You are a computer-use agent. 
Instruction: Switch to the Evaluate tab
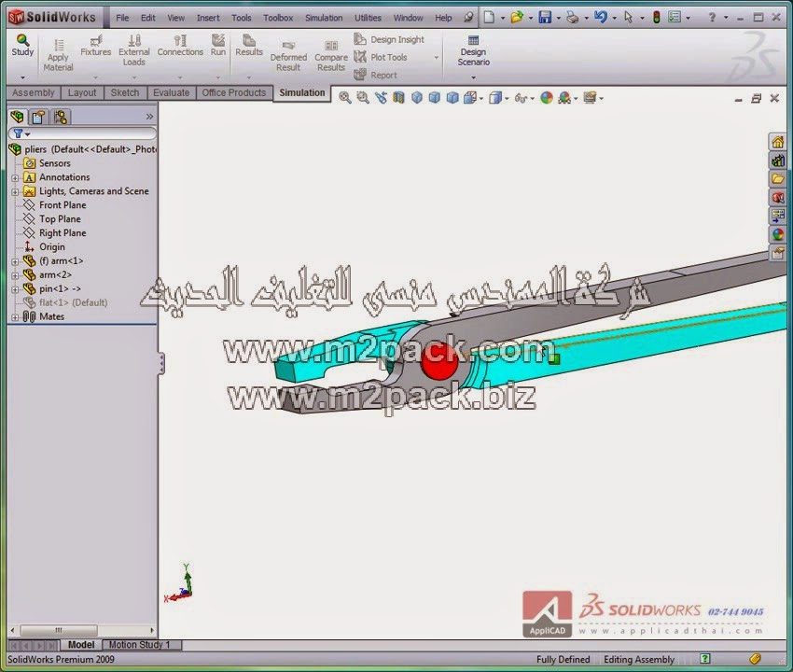(172, 92)
